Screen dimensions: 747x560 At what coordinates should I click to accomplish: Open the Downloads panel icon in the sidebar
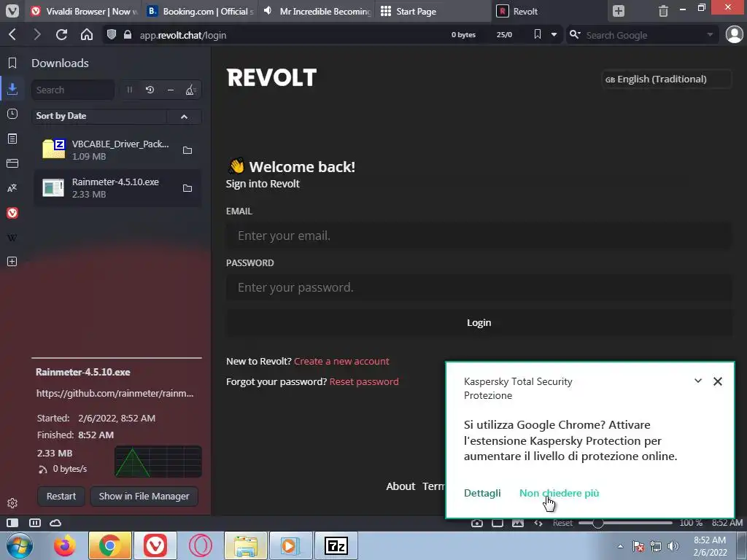(12, 88)
